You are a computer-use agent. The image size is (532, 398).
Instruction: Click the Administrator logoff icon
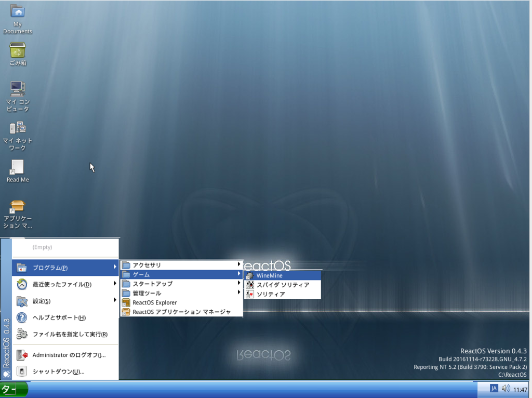[22, 355]
